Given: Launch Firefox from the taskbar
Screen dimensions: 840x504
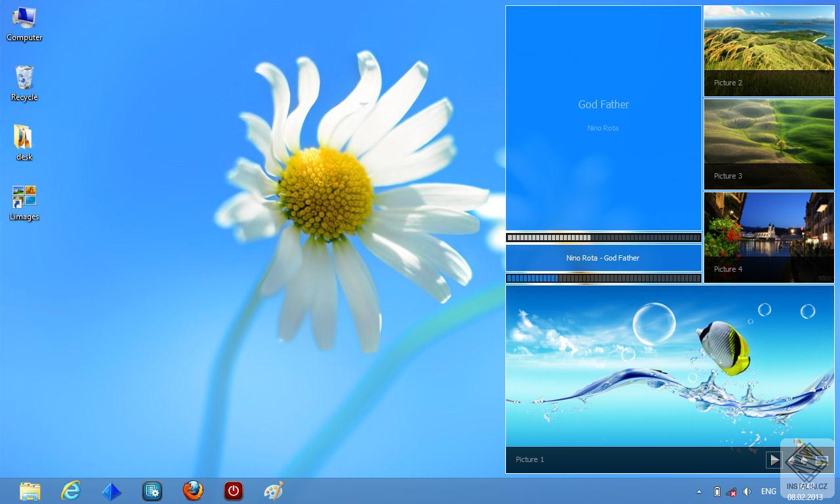Looking at the screenshot, I should tap(193, 491).
